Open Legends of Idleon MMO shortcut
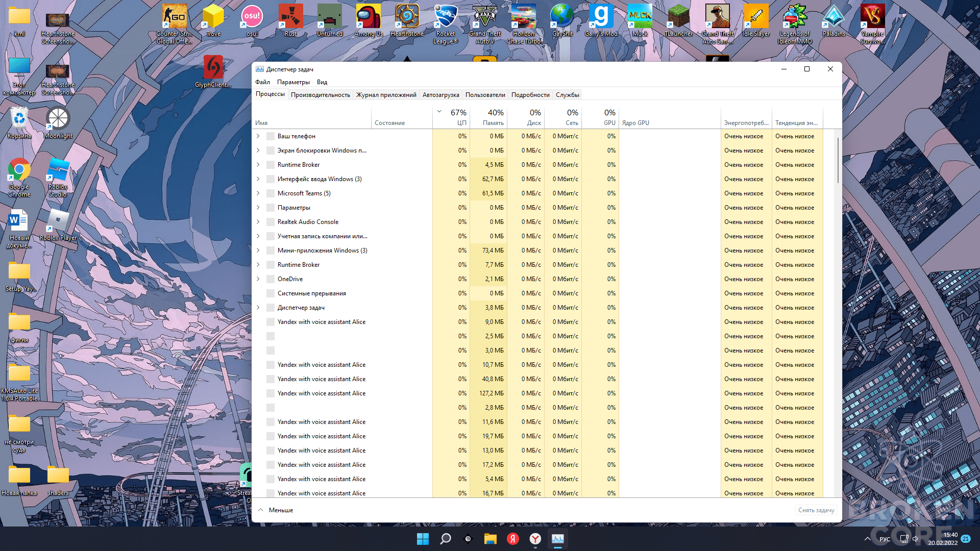 pyautogui.click(x=795, y=23)
